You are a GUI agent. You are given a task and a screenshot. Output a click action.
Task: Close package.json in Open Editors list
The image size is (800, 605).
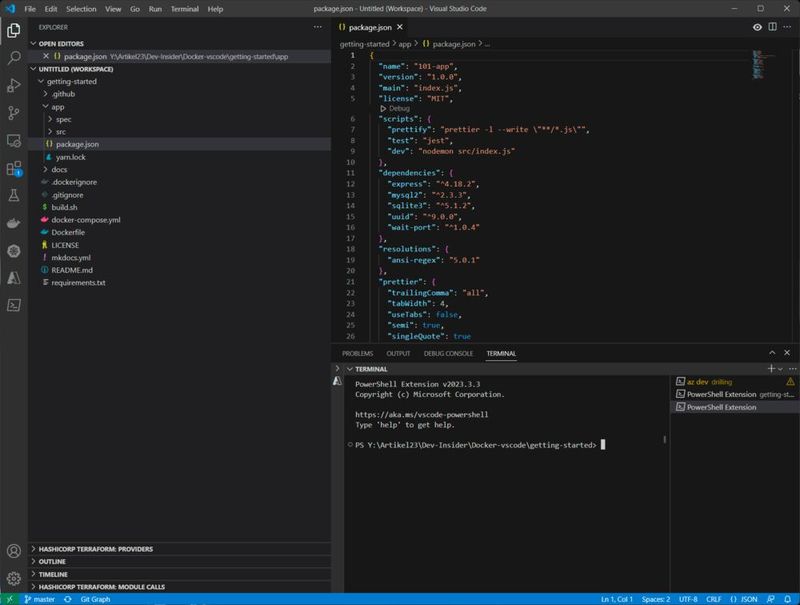46,56
